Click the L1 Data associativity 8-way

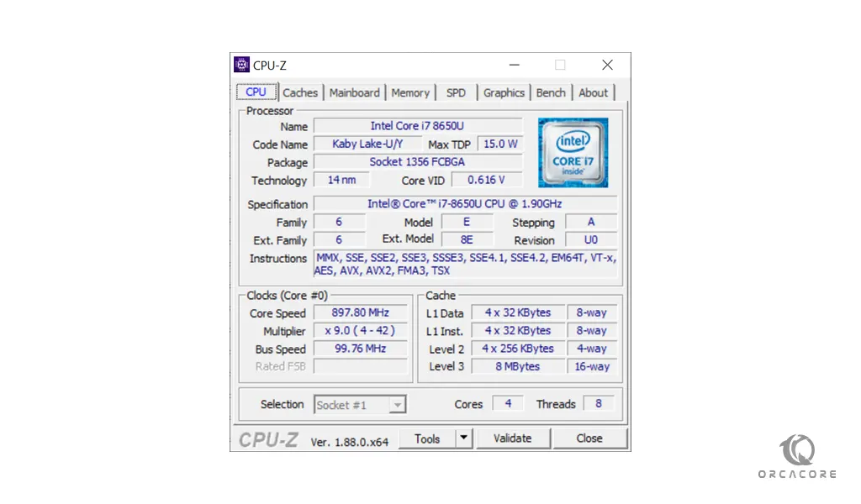(x=591, y=312)
